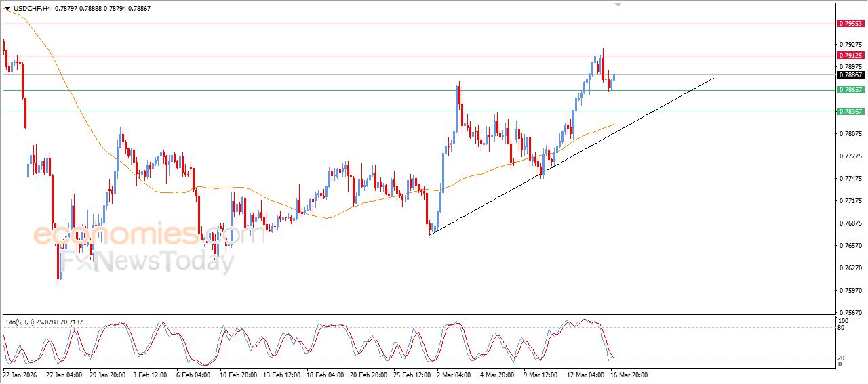
Task: Select the 0.79553 red price label
Action: point(850,24)
